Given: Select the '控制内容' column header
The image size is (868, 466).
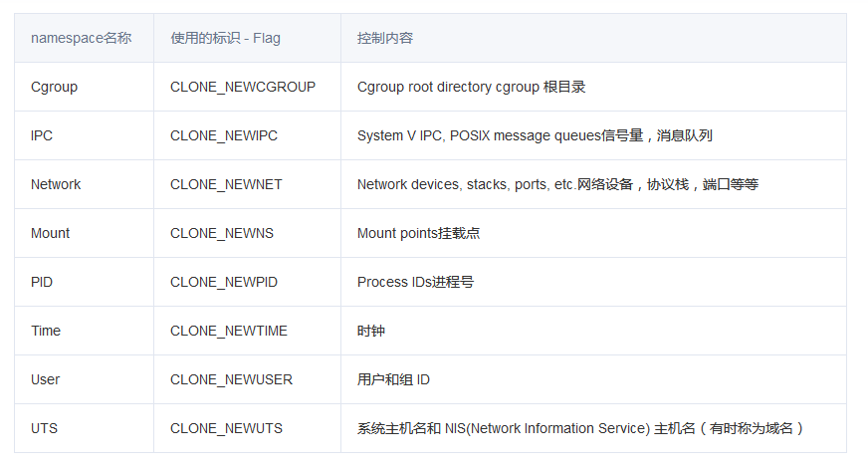Looking at the screenshot, I should [593, 38].
